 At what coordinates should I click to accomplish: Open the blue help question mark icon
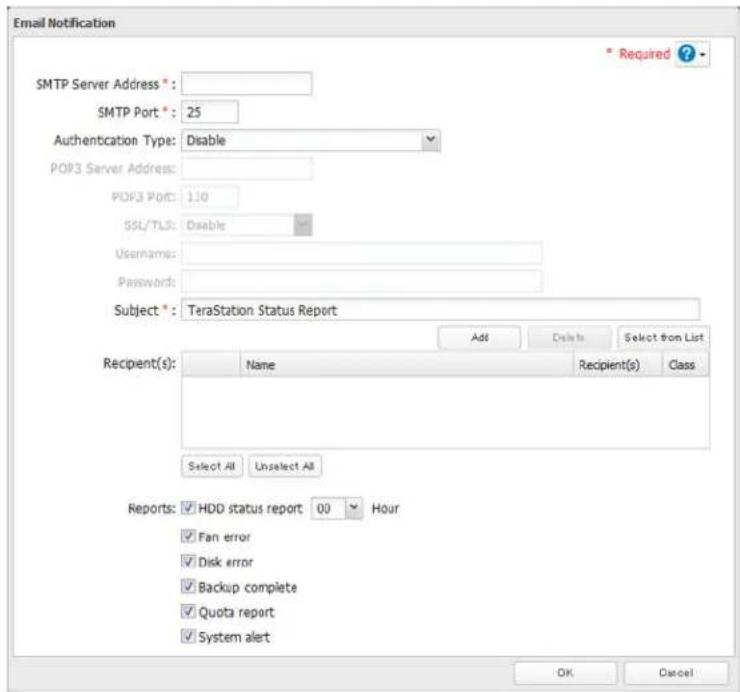pyautogui.click(x=686, y=54)
